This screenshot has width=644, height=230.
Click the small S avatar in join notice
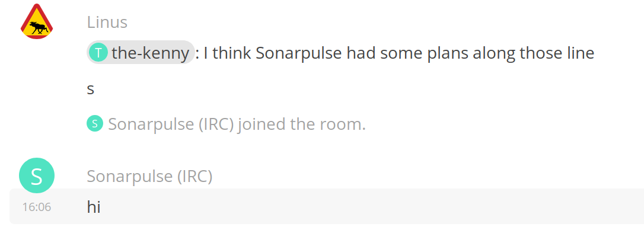[x=95, y=124]
